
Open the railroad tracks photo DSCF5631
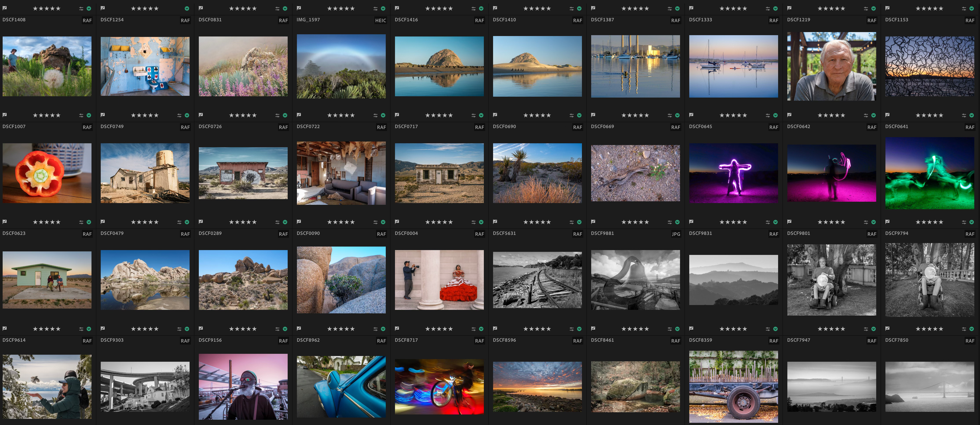click(537, 280)
